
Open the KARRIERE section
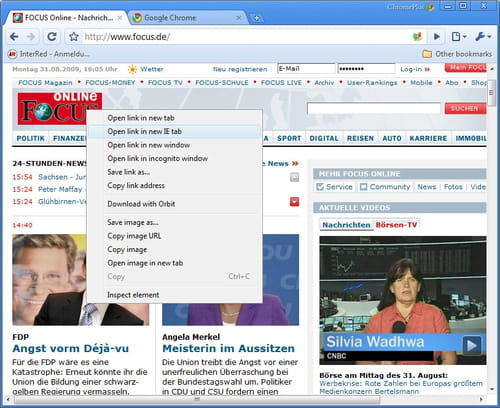coord(428,138)
